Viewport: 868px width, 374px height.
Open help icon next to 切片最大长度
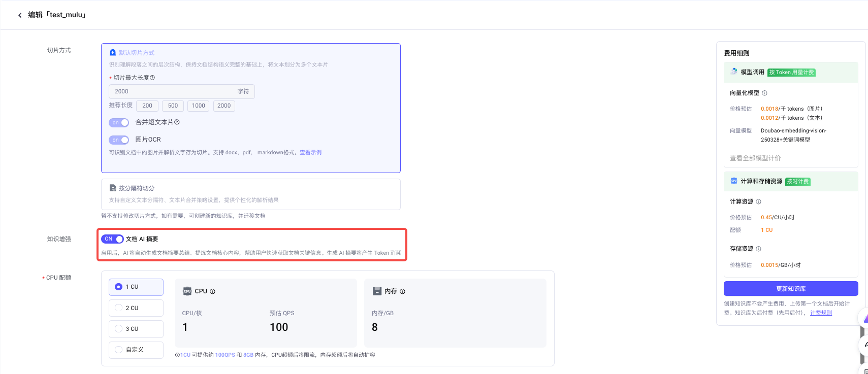[x=152, y=78]
